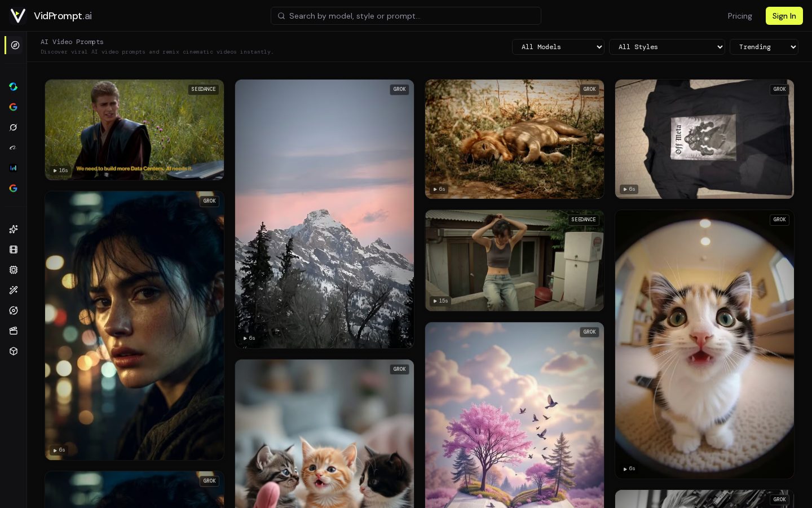Viewport: 812px width, 508px height.
Task: Select the Google icon directly above the Grok icon
Action: click(14, 107)
